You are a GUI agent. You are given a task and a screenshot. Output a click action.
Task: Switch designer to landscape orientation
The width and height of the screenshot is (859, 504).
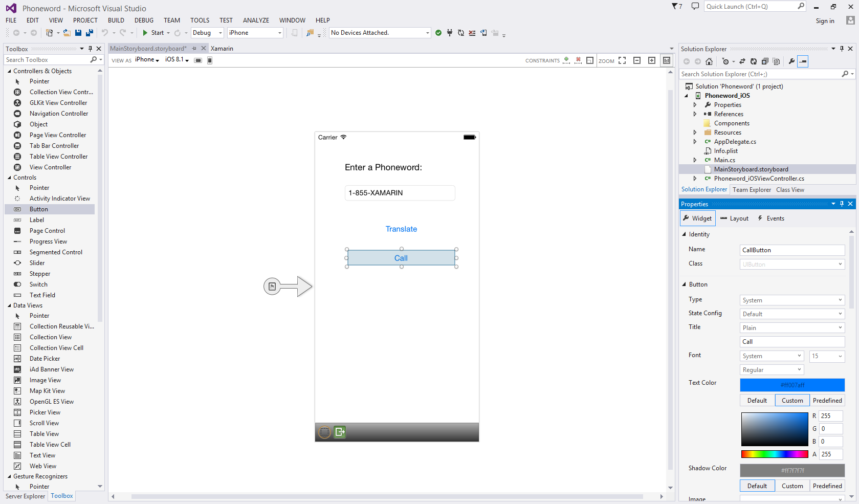point(198,60)
